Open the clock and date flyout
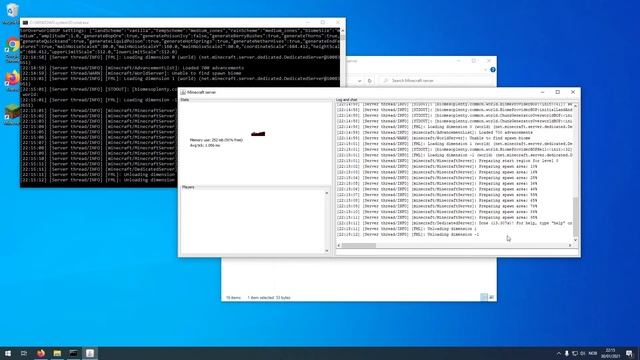 point(610,353)
